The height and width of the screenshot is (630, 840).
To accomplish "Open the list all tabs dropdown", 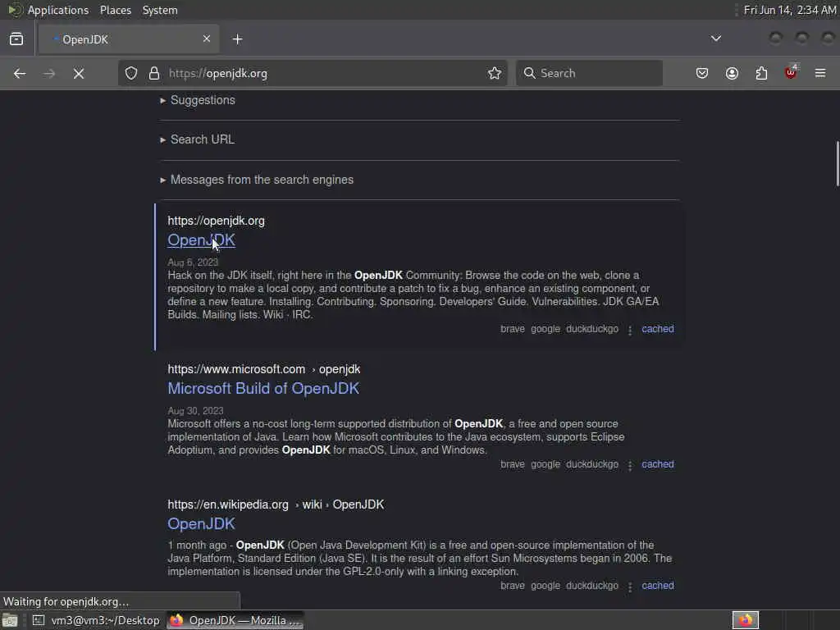I will point(715,39).
